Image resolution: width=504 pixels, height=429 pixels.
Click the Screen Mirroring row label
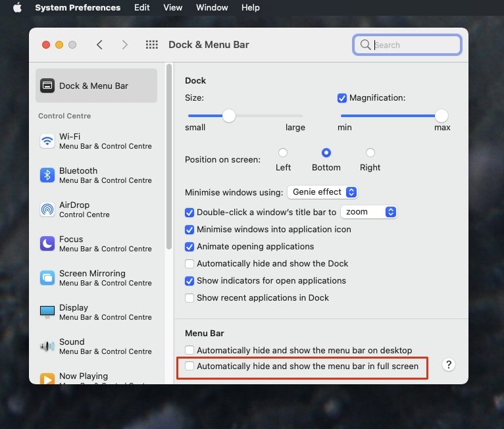pyautogui.click(x=92, y=274)
